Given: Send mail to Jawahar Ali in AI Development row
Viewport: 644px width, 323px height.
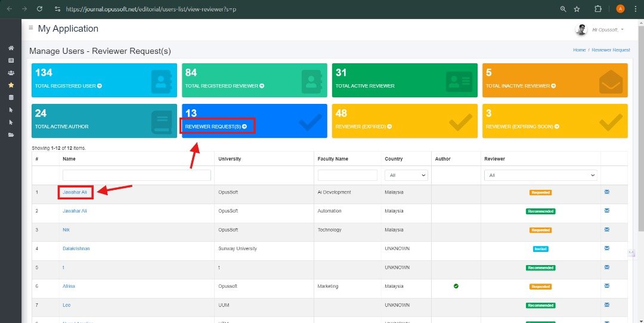Looking at the screenshot, I should click(606, 192).
